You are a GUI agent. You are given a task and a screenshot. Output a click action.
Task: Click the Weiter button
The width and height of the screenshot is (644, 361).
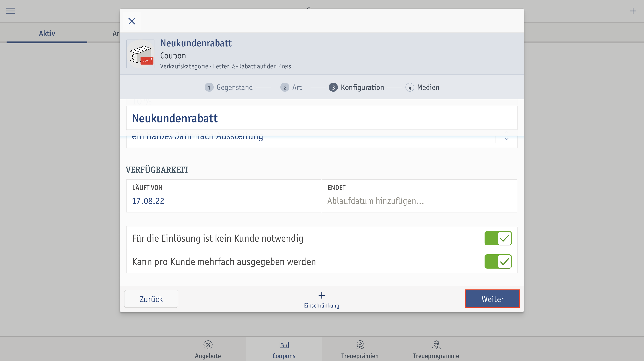[x=493, y=299]
